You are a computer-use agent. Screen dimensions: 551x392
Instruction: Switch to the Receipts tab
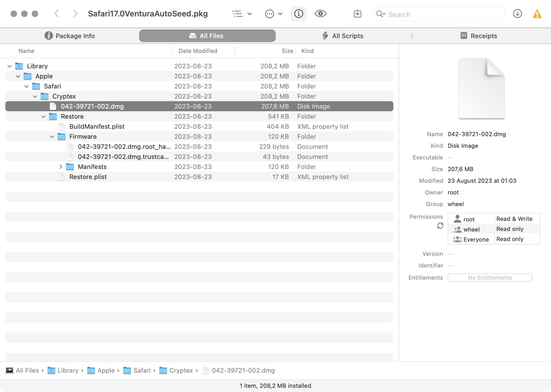click(479, 36)
